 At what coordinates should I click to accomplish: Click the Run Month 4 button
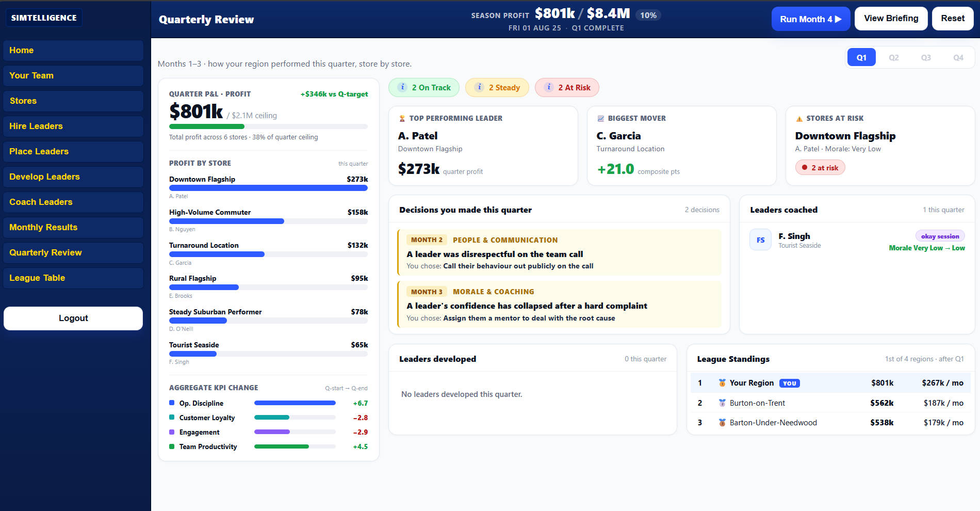(x=811, y=19)
